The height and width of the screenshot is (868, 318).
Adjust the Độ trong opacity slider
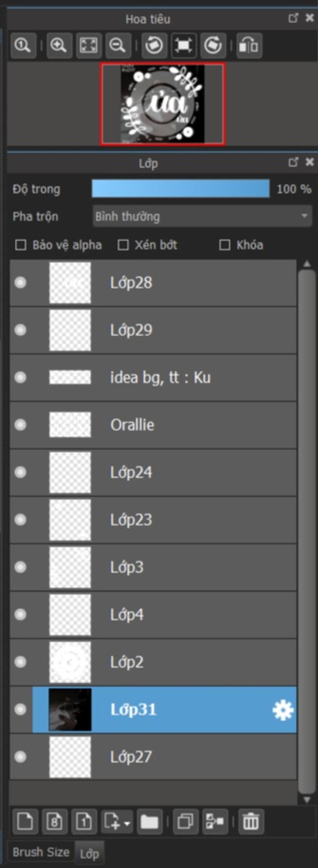click(x=181, y=188)
